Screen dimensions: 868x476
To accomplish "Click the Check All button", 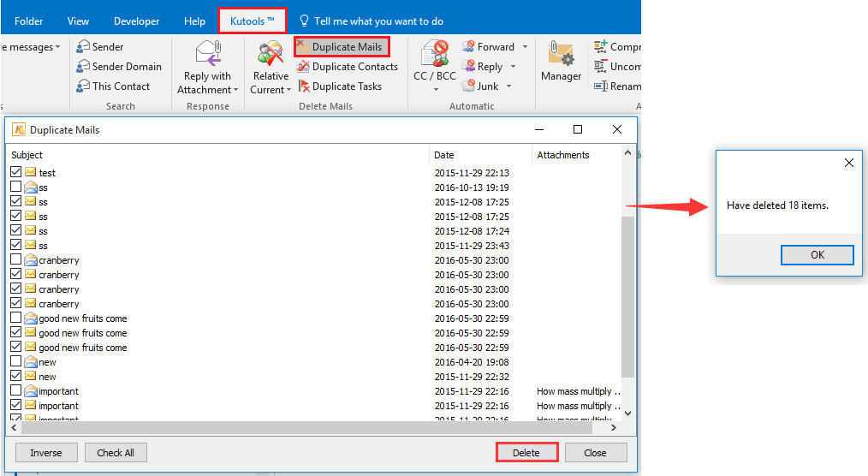I will pos(116,453).
